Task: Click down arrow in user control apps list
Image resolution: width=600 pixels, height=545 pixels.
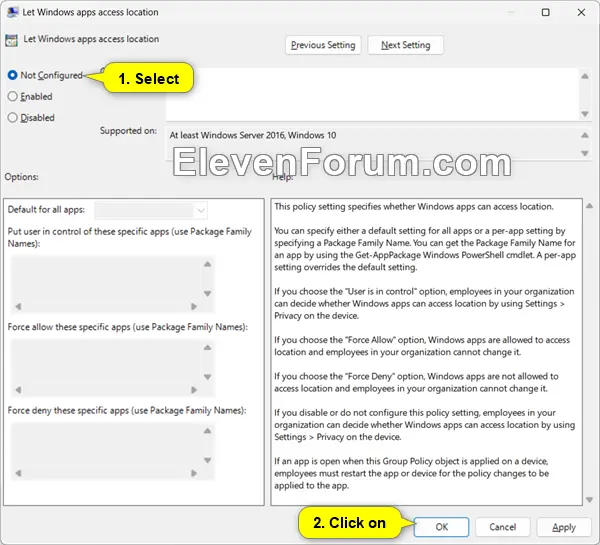Action: pos(207,294)
